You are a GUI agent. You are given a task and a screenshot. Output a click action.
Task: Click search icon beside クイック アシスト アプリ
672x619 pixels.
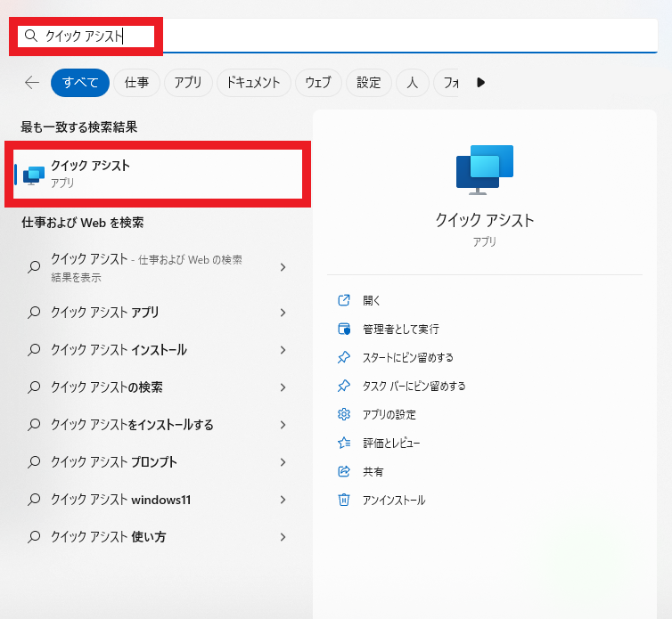[34, 313]
